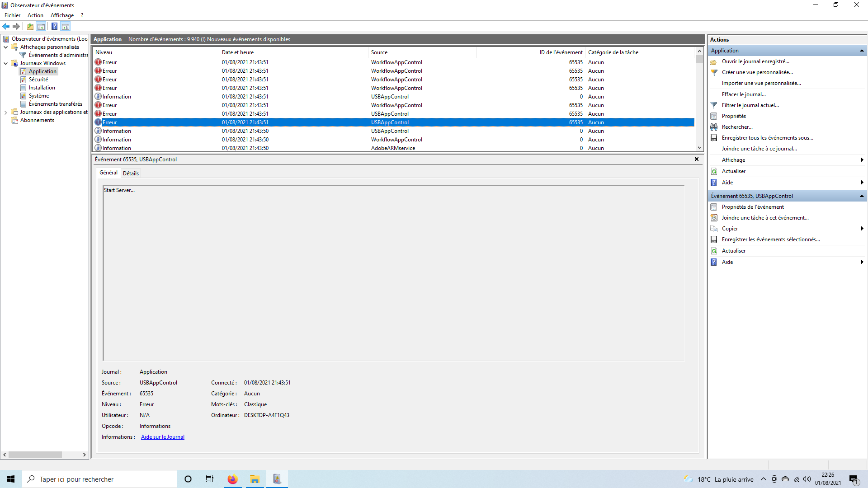Click the Rechercher binoculars icon
This screenshot has height=488, width=868.
[714, 127]
